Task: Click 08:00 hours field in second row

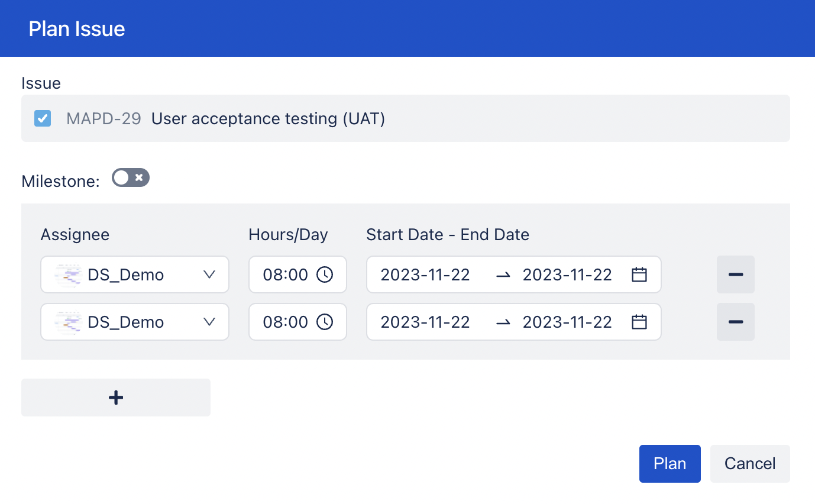Action: [x=297, y=322]
